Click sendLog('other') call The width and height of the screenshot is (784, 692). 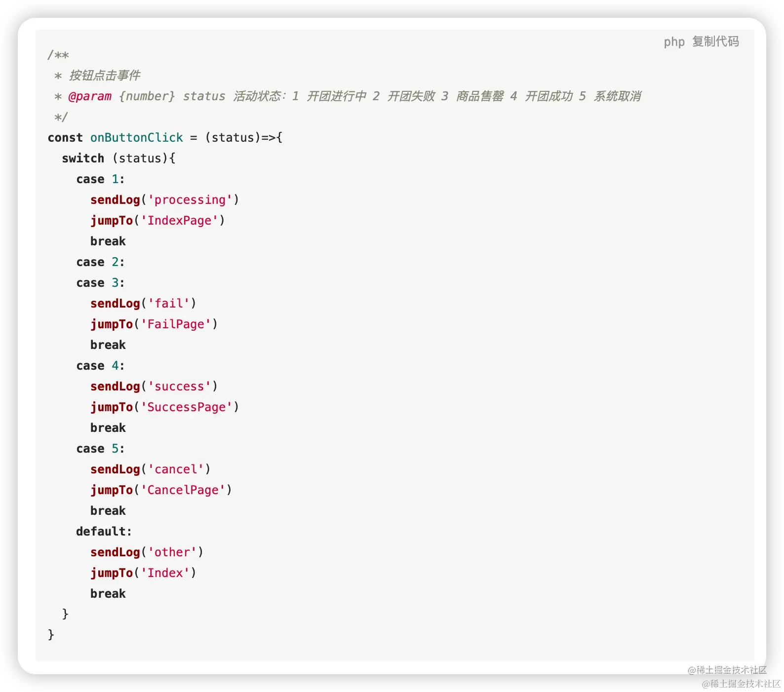click(x=147, y=552)
